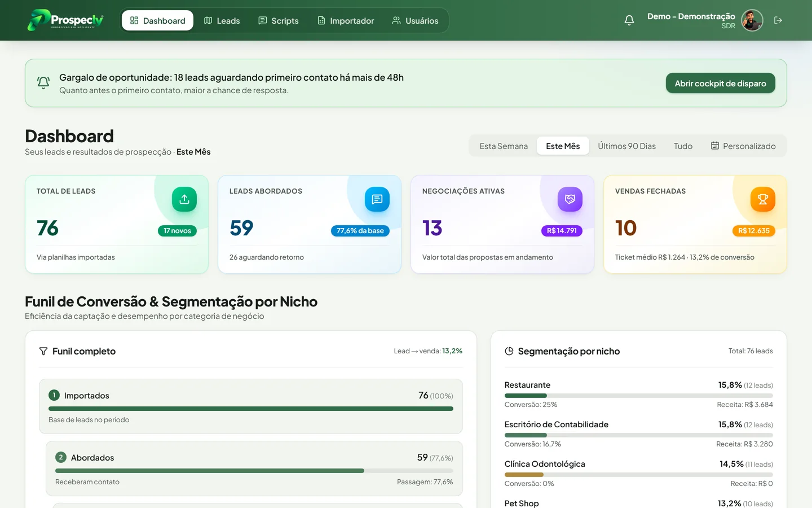Click the Prospecly logo
The height and width of the screenshot is (508, 812).
(65, 20)
